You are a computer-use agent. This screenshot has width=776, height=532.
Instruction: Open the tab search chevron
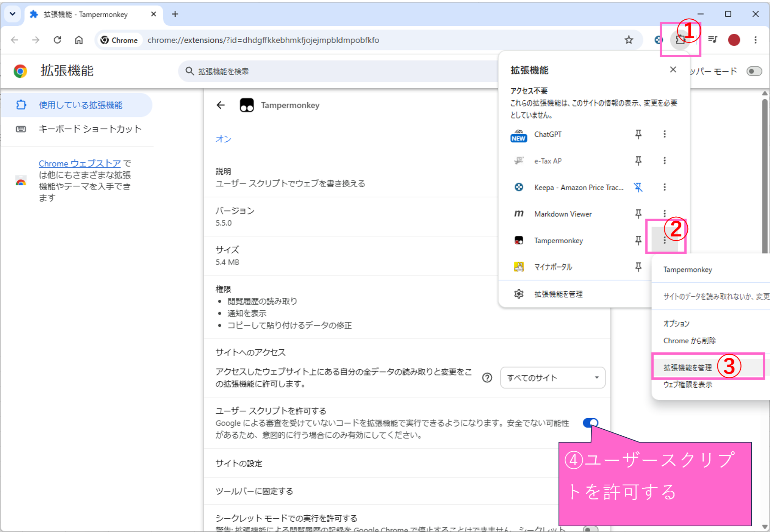(x=13, y=14)
